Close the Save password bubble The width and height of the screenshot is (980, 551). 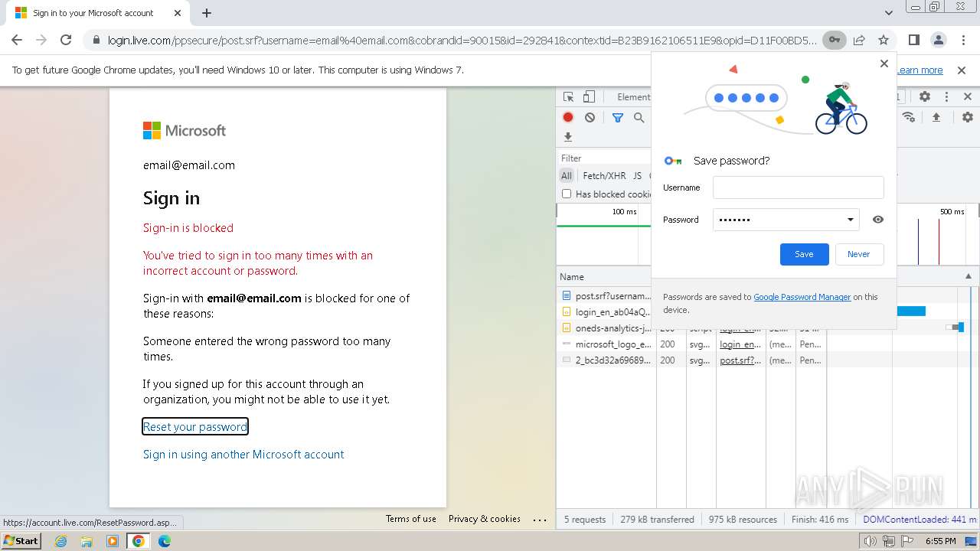coord(884,64)
